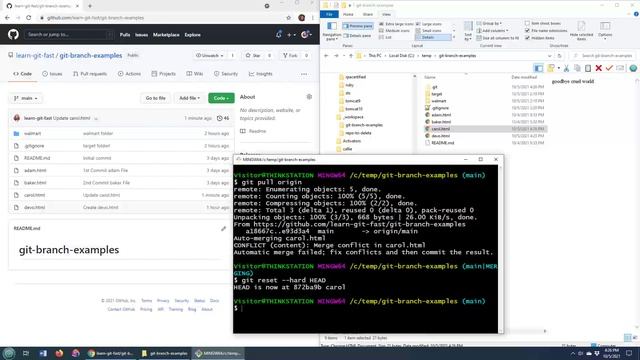
Task: Open the Chrome profile avatar
Action: tap(302, 18)
